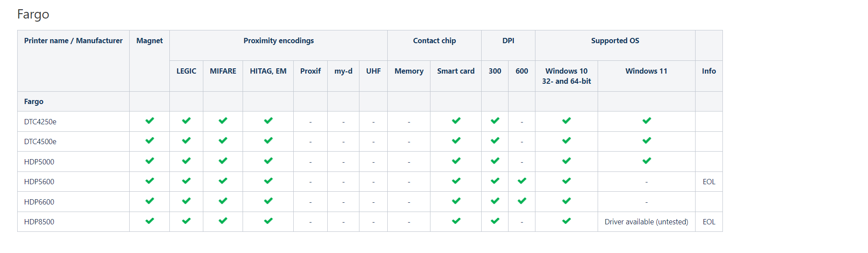This screenshot has width=868, height=253.
Task: Click the HDP8500 EOL info text
Action: point(709,222)
